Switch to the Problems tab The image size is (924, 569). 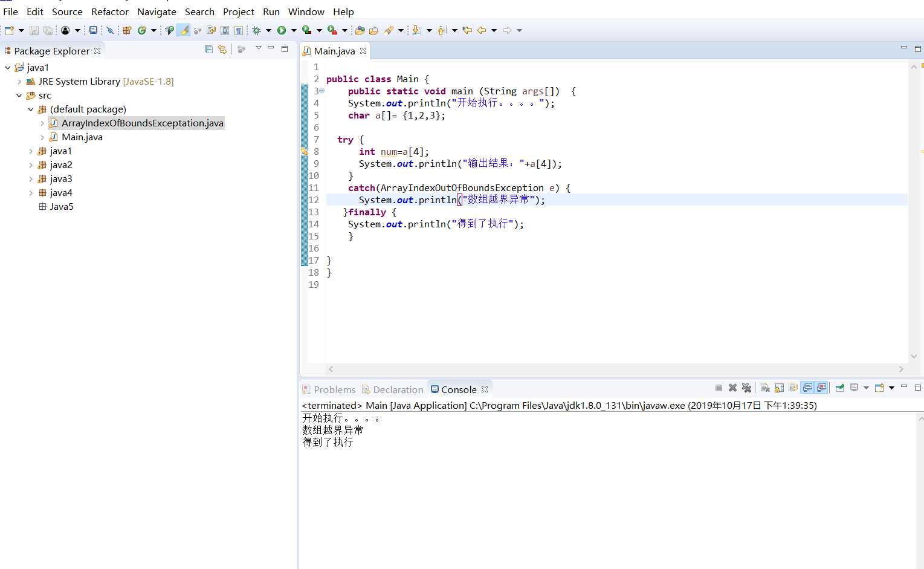334,389
